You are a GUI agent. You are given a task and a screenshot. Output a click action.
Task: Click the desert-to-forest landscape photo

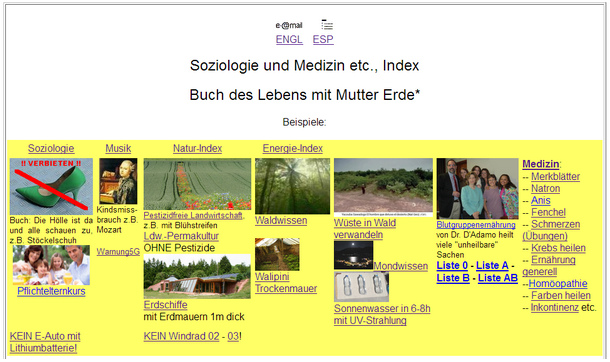[383, 187]
